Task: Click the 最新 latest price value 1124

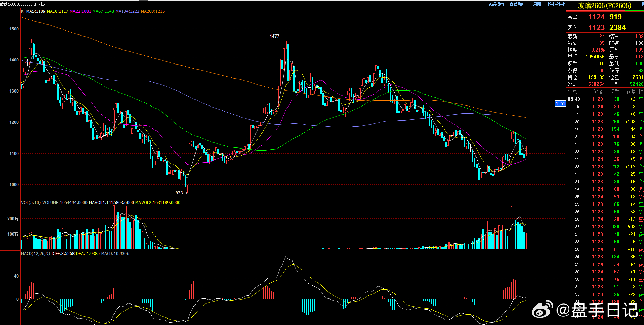Action: [599, 36]
